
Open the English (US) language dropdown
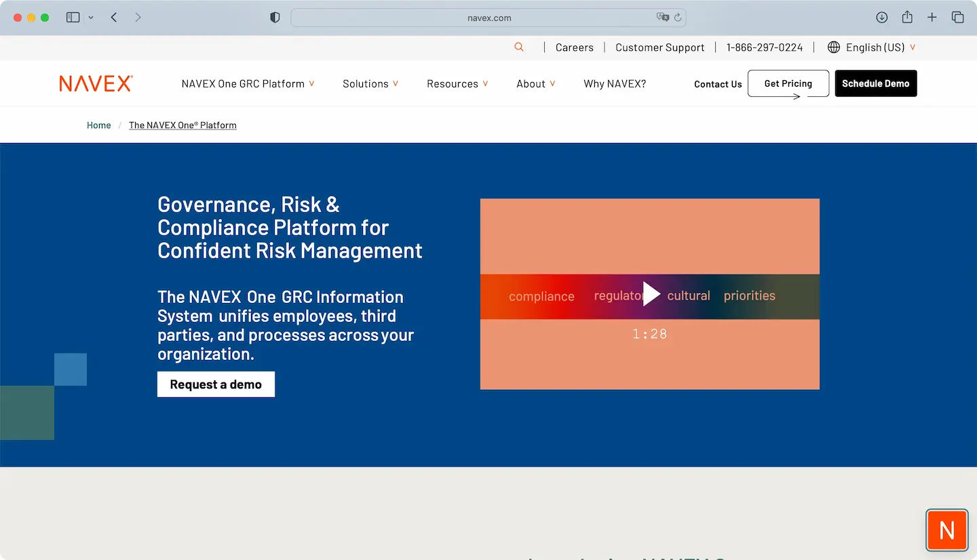point(881,47)
